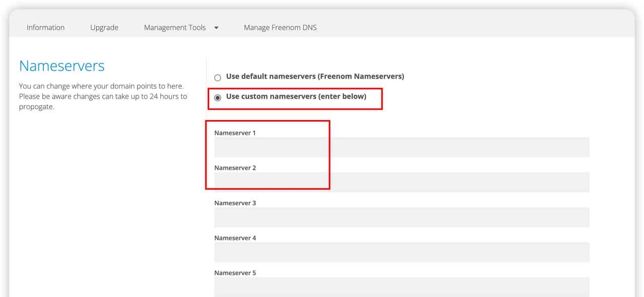The width and height of the screenshot is (644, 297).
Task: Click the 'Nameserver 1' field label
Action: coord(235,133)
